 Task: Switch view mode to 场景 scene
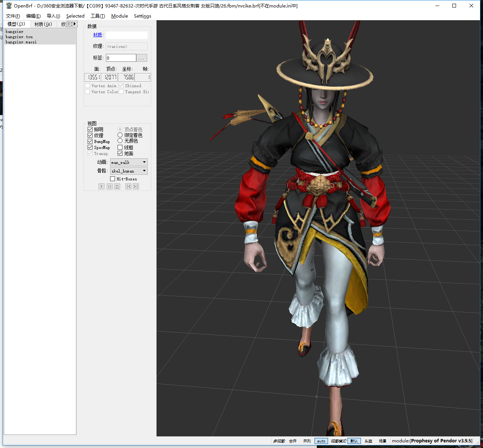pos(383,441)
